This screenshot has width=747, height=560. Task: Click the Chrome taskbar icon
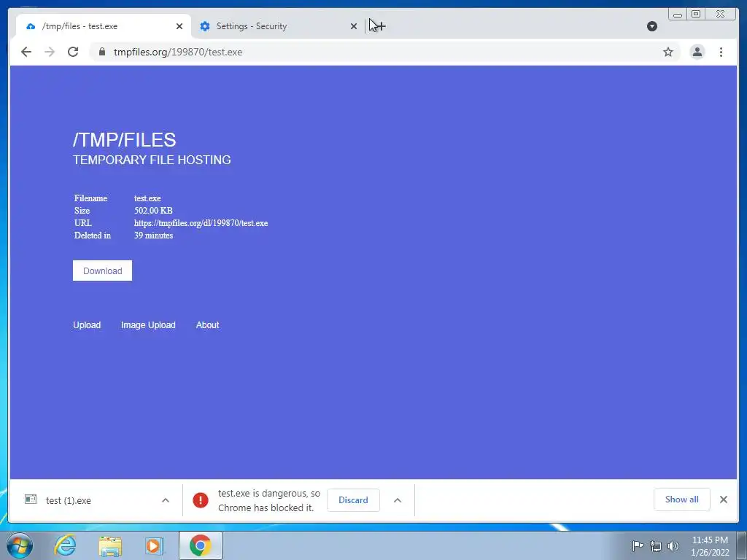tap(201, 545)
